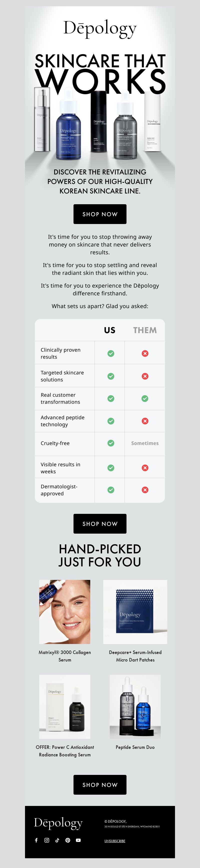This screenshot has height=868, width=200.
Task: Click the last SHOP NOW button above footer
Action: point(100,784)
